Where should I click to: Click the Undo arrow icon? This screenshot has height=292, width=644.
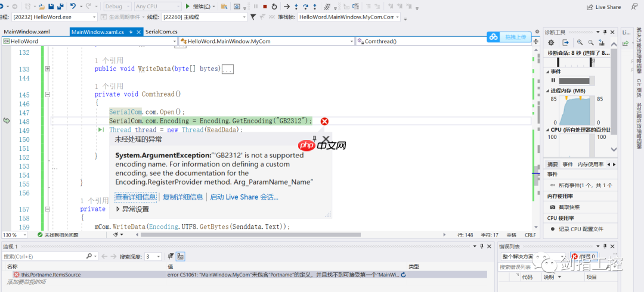click(x=73, y=7)
